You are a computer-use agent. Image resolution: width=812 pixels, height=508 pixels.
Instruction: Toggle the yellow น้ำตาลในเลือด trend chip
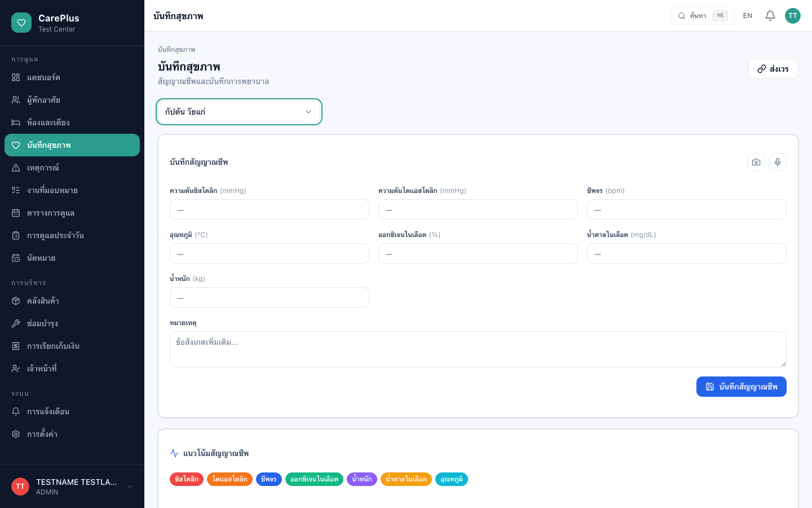pyautogui.click(x=406, y=479)
